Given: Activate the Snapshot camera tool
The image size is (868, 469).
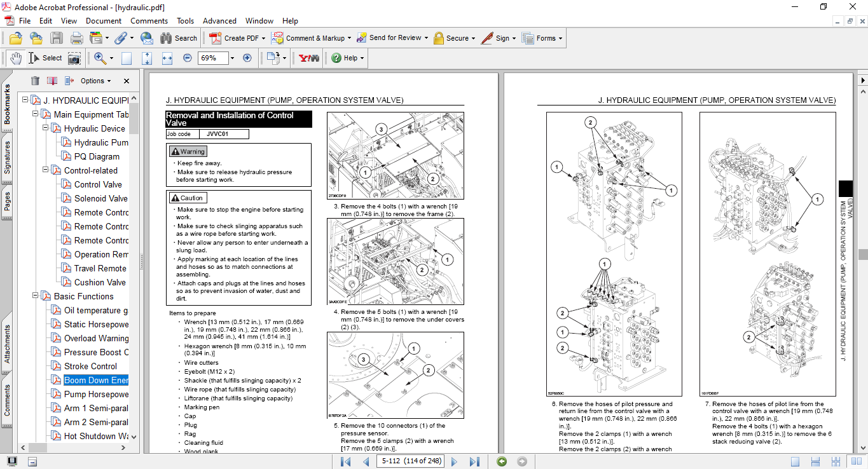Looking at the screenshot, I should click(x=74, y=58).
